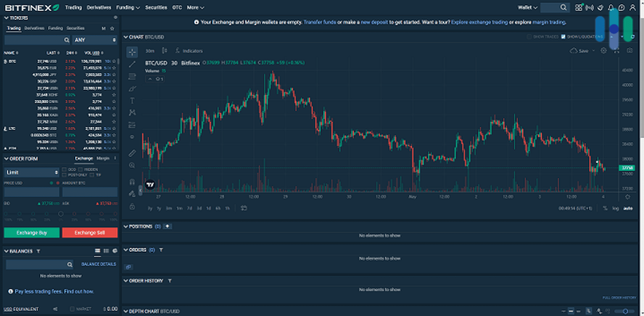
Task: Open the apps grid icon in header
Action: (579, 7)
